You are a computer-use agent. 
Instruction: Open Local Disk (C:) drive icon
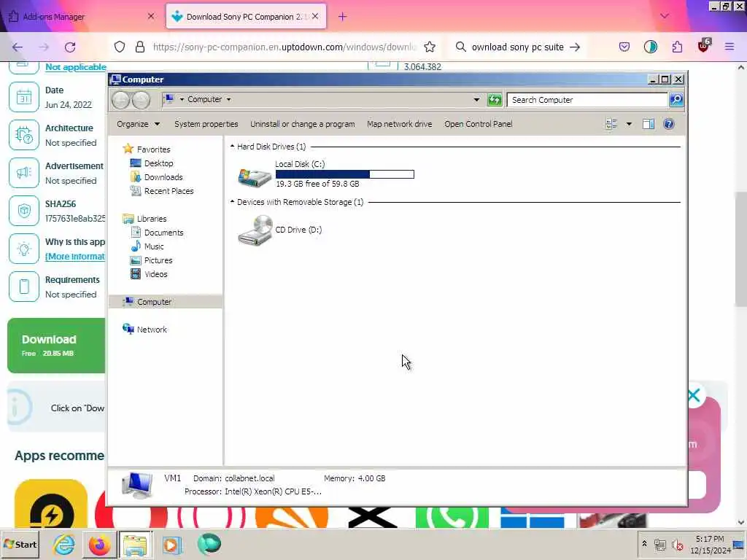(255, 177)
